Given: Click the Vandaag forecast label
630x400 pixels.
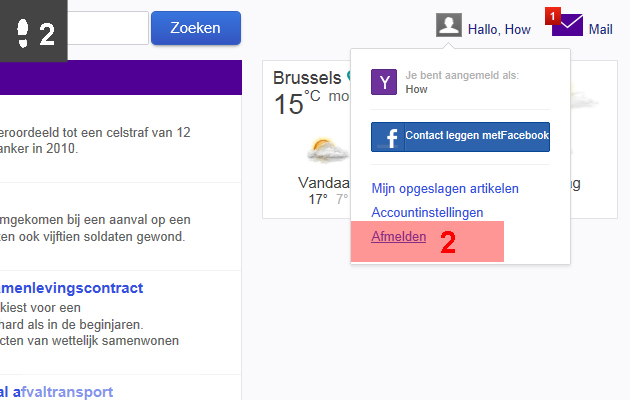Looking at the screenshot, I should click(324, 183).
